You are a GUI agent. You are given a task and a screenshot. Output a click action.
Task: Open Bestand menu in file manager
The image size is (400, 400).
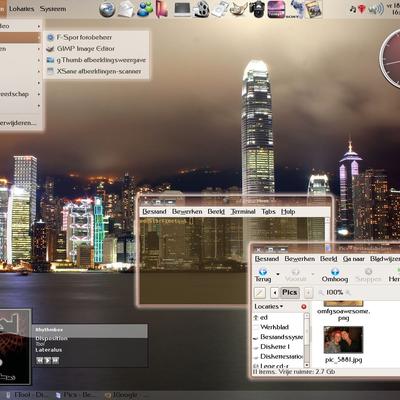(x=267, y=259)
